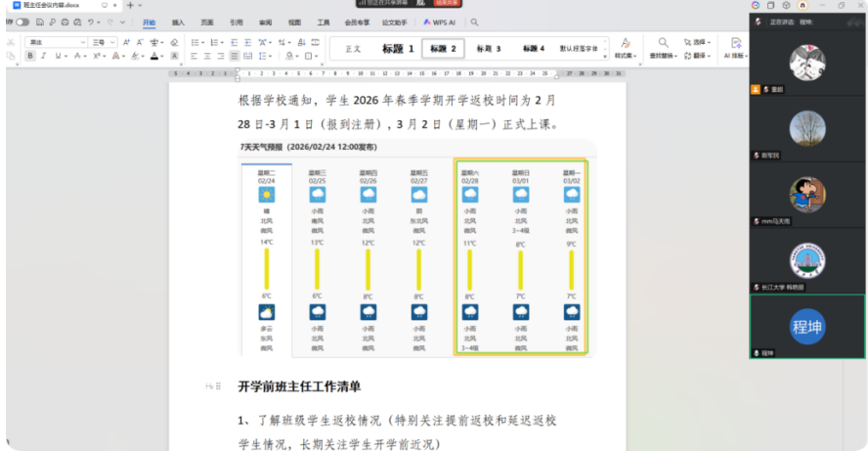The width and height of the screenshot is (868, 452).
Task: Click the clear formatting eraser icon
Action: click(x=173, y=42)
